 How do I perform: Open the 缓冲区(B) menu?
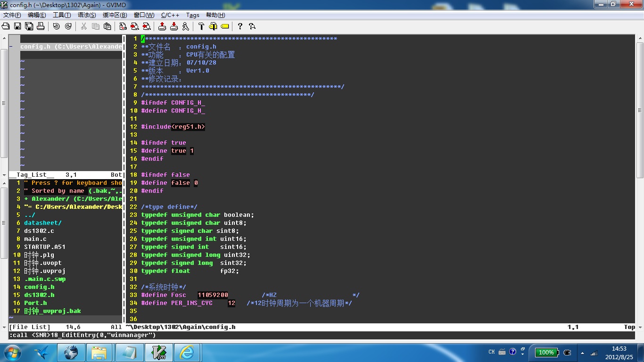pos(115,15)
